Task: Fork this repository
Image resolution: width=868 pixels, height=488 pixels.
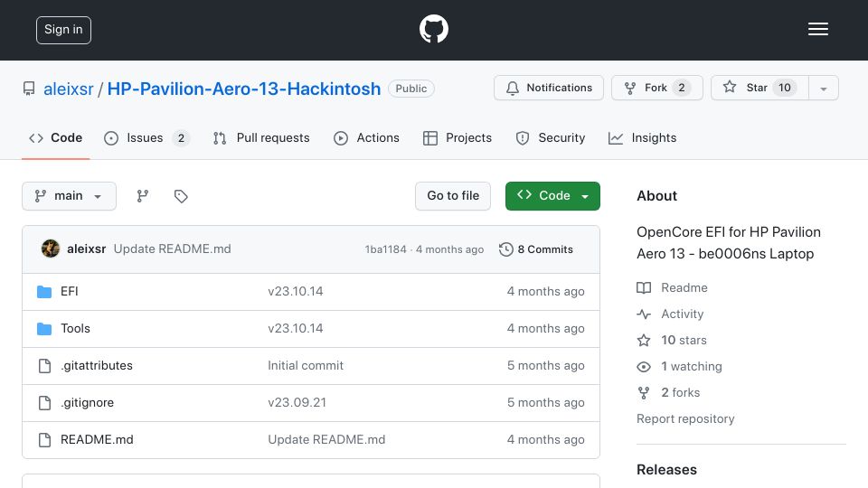Action: coord(657,88)
